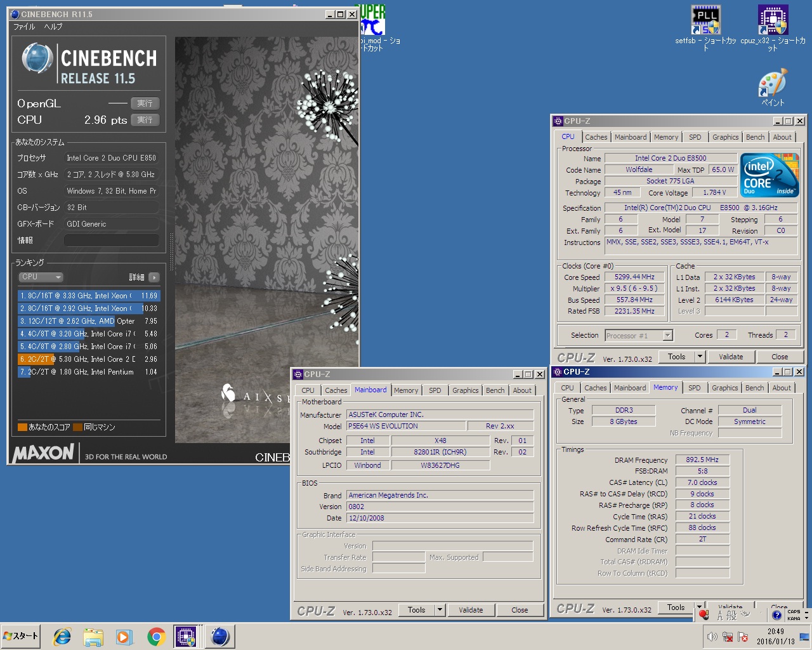The width and height of the screenshot is (812, 650).
Task: Select the Cinebench taskbar button
Action: 219,637
